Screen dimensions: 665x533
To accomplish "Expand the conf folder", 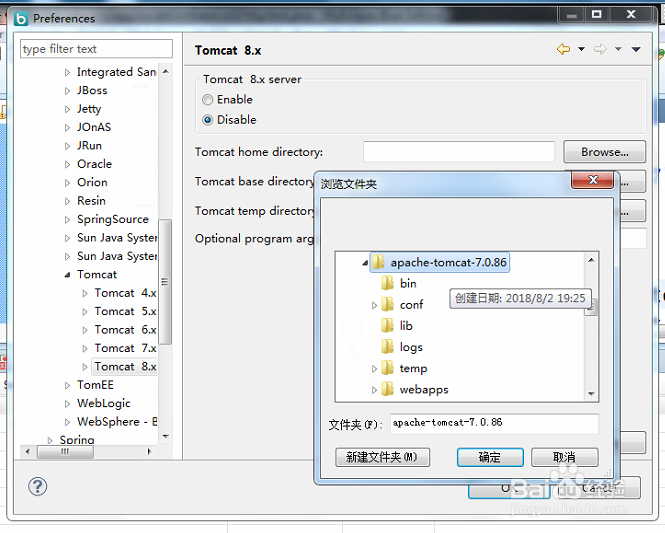I will pos(374,305).
